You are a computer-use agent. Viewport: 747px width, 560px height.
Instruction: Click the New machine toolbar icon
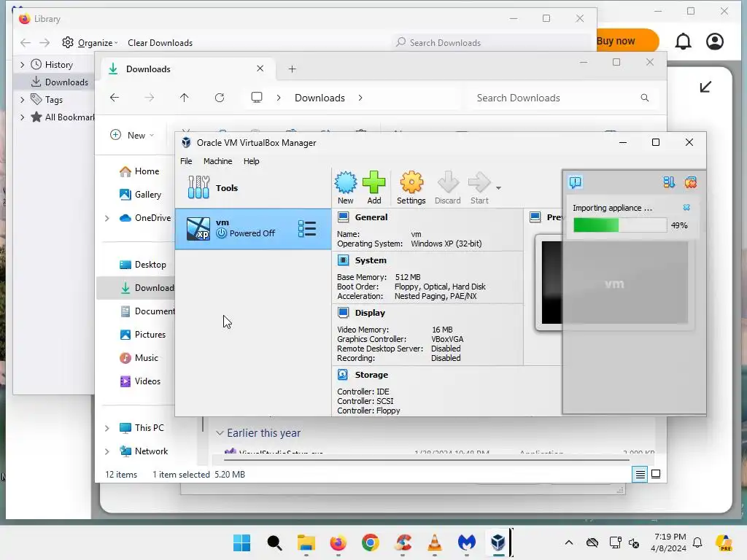(x=345, y=187)
